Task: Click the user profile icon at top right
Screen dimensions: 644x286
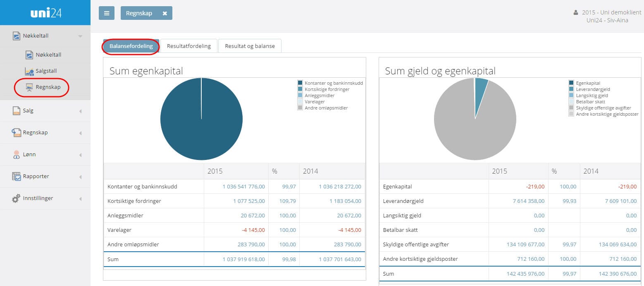Action: pos(576,13)
